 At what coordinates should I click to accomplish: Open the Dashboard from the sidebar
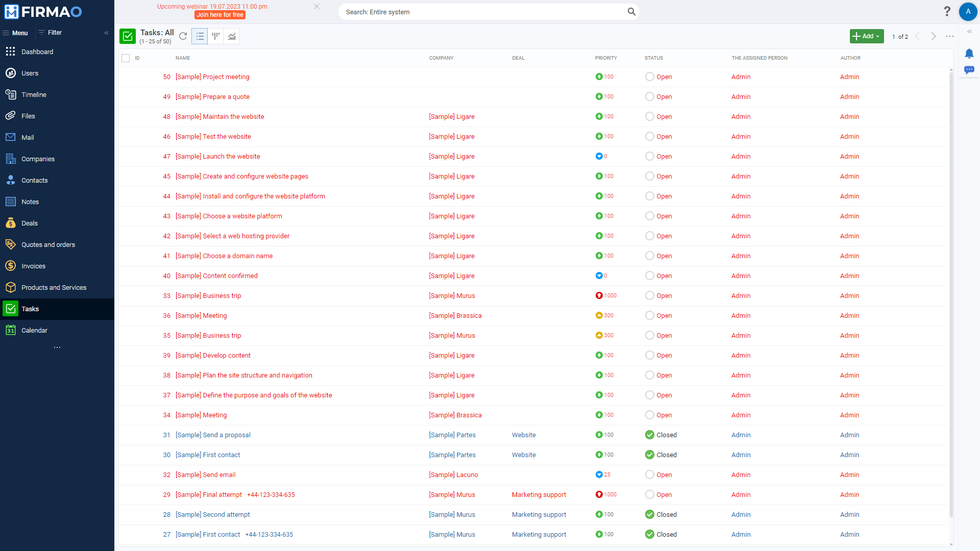tap(37, 52)
